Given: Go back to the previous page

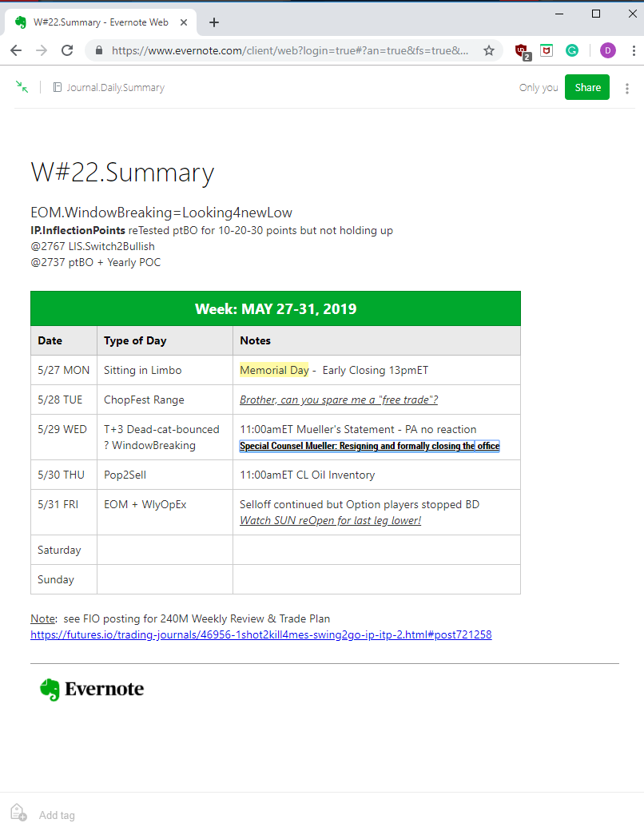Looking at the screenshot, I should 16,50.
